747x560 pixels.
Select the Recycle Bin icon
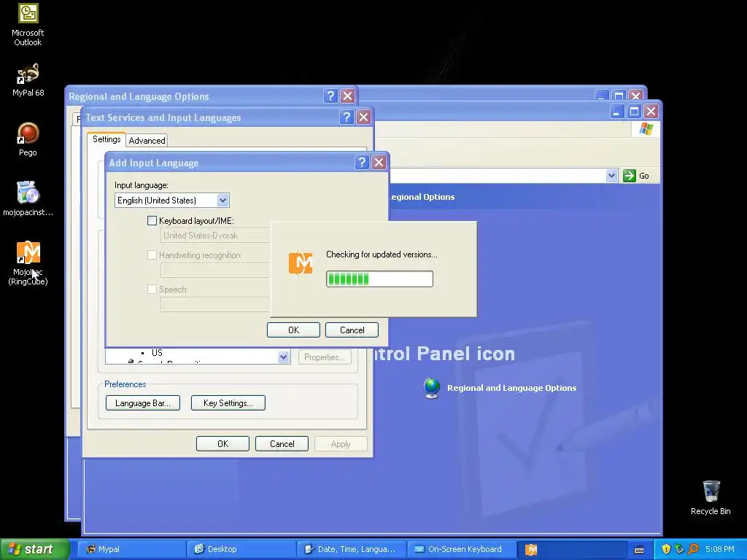[711, 497]
